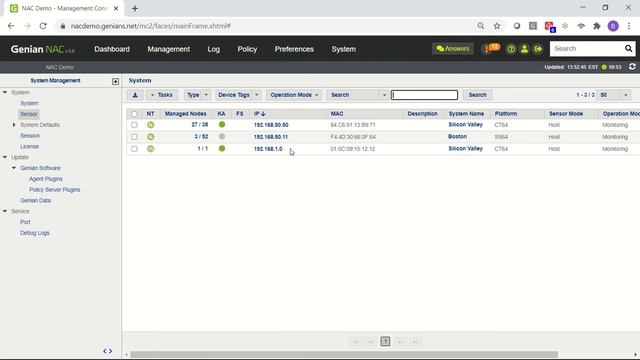The width and height of the screenshot is (640, 360).
Task: Click the magnifier icon in header search
Action: coord(628,49)
